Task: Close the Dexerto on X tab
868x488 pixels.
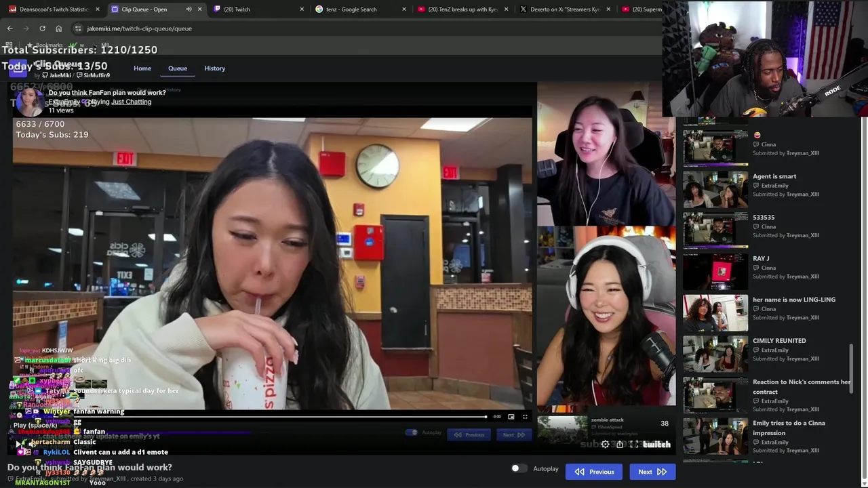Action: click(608, 9)
